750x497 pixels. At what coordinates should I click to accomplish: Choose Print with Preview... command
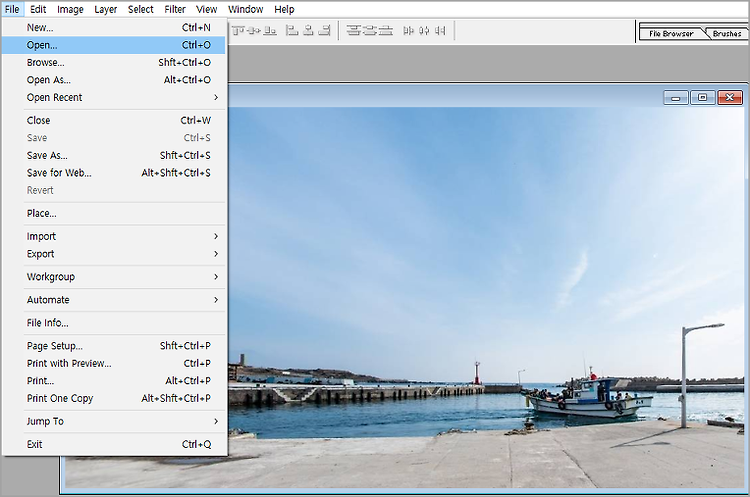114,364
